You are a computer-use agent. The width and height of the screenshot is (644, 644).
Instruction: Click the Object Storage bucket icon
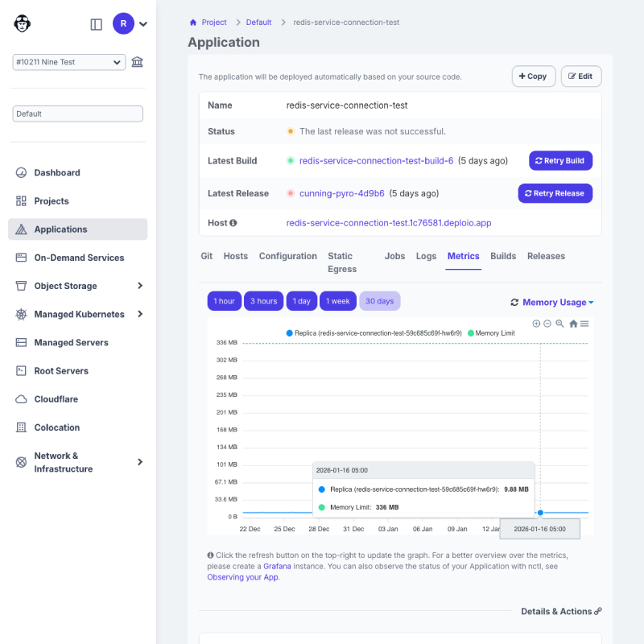coord(21,286)
